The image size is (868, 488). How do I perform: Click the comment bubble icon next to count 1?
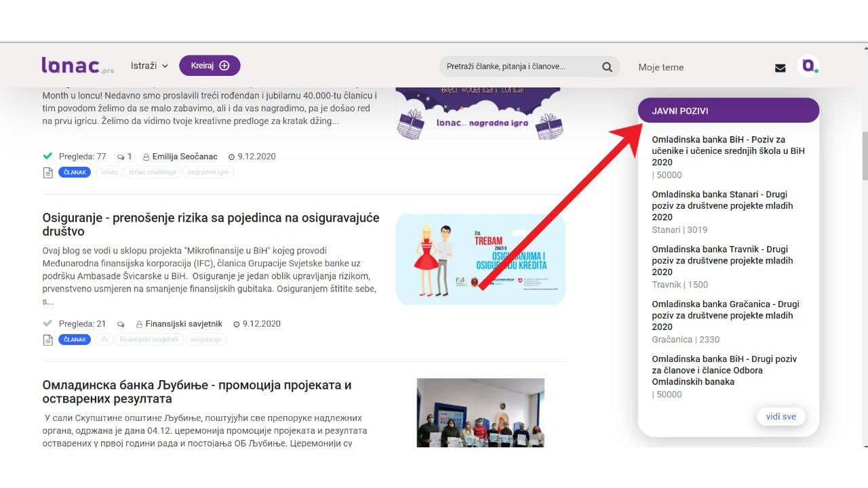point(121,157)
